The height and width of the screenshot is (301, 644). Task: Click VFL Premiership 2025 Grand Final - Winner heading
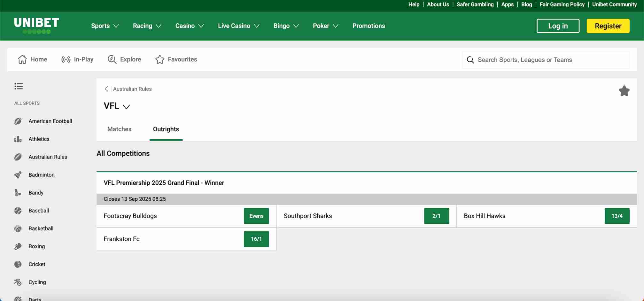pyautogui.click(x=164, y=183)
